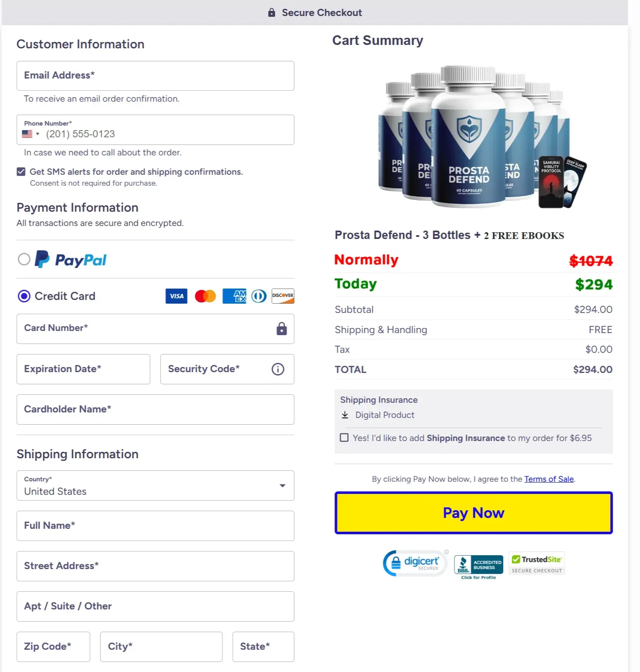The width and height of the screenshot is (640, 672).
Task: Open the phone country flag dropdown
Action: coord(30,134)
